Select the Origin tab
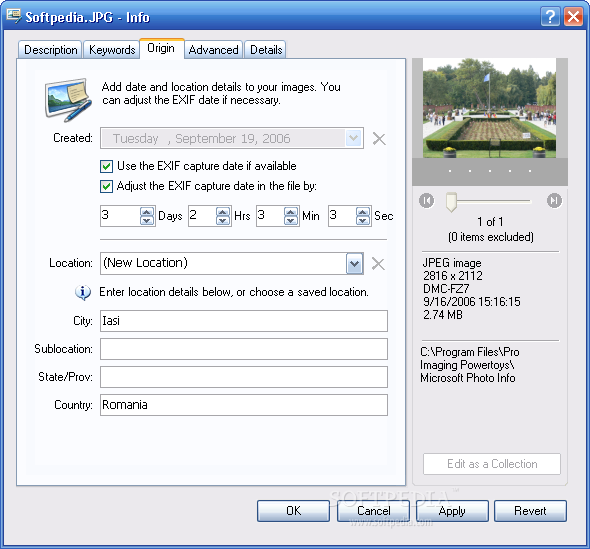The image size is (590, 549). (161, 48)
